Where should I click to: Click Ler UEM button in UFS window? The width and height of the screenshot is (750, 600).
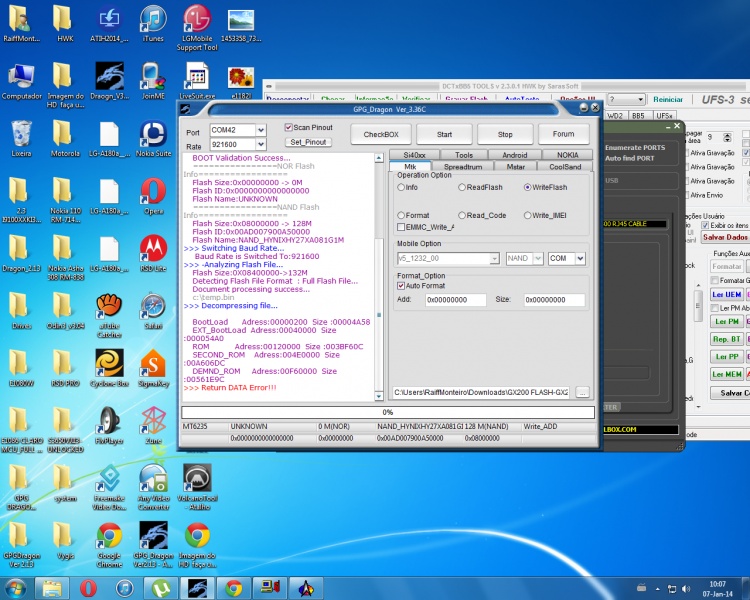(x=727, y=295)
